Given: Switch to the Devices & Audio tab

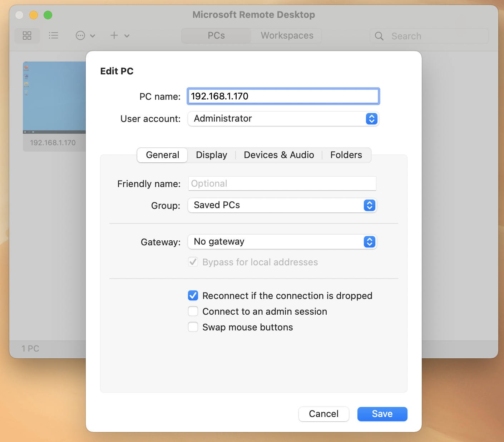Looking at the screenshot, I should (x=279, y=155).
